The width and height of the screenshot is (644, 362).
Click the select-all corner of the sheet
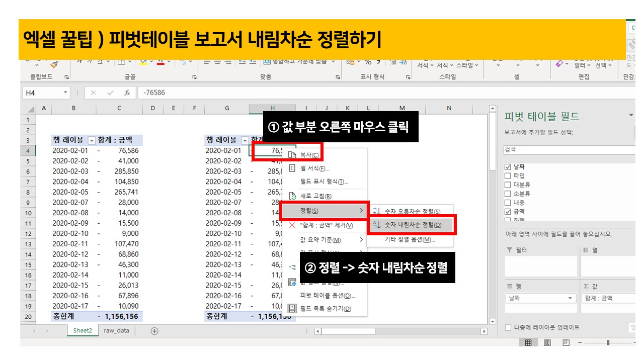click(31, 109)
